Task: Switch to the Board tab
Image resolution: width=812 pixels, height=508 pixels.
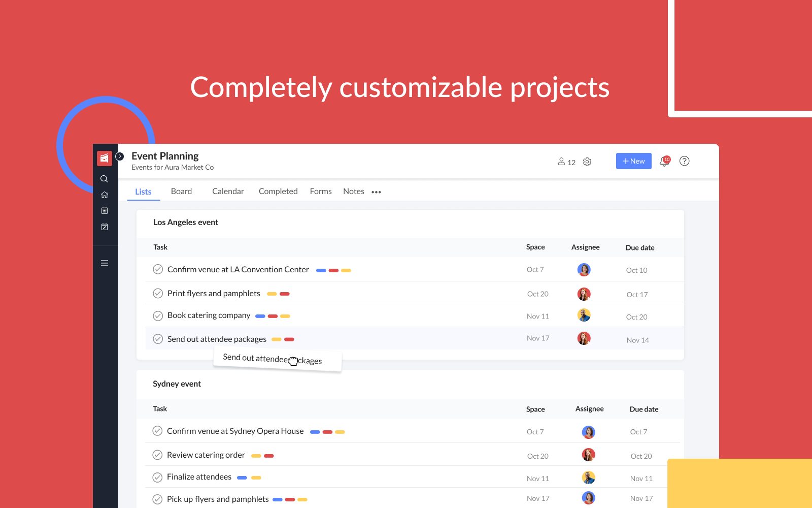Action: pyautogui.click(x=181, y=192)
